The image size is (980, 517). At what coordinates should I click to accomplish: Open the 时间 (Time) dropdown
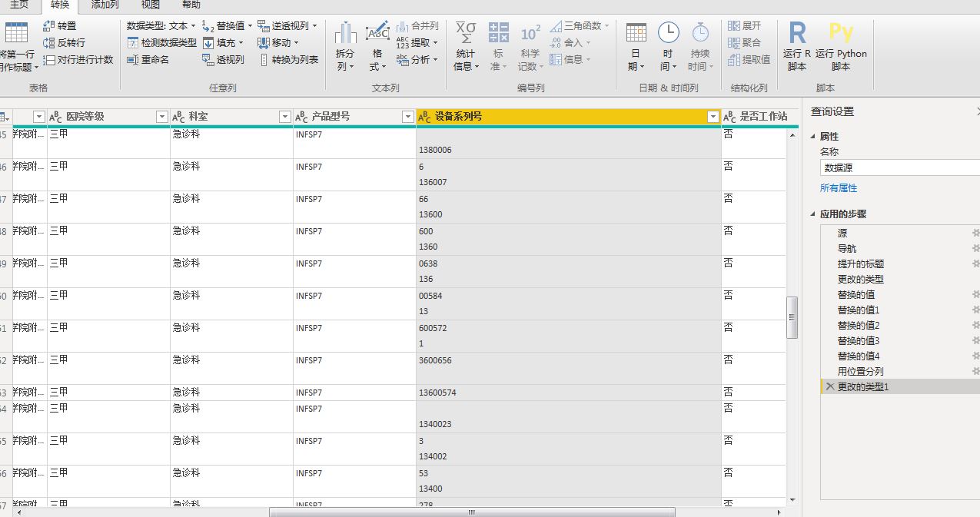tap(668, 46)
